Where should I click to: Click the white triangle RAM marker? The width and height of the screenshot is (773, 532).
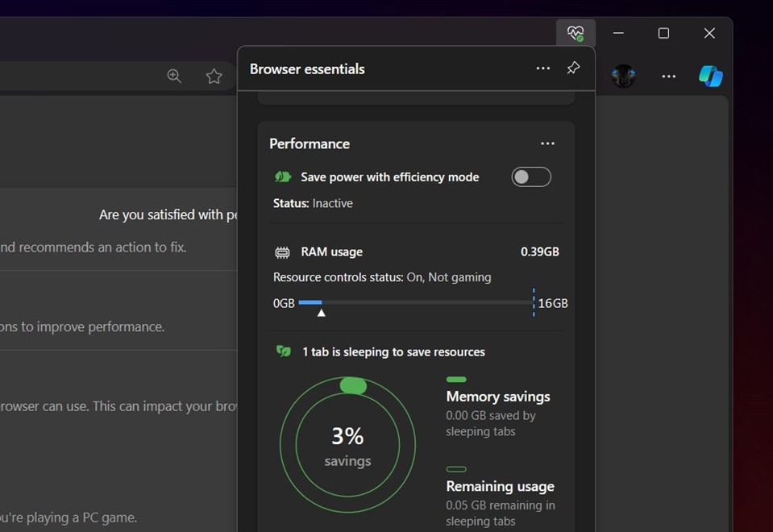(x=321, y=313)
